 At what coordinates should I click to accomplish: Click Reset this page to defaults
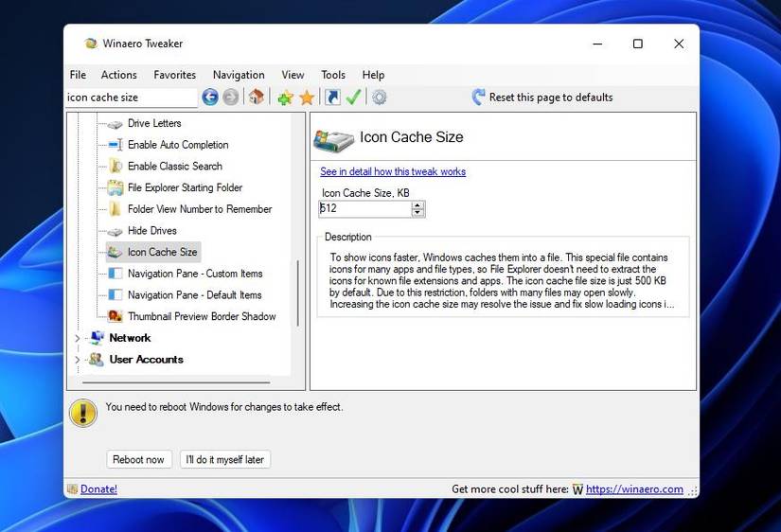pos(551,98)
